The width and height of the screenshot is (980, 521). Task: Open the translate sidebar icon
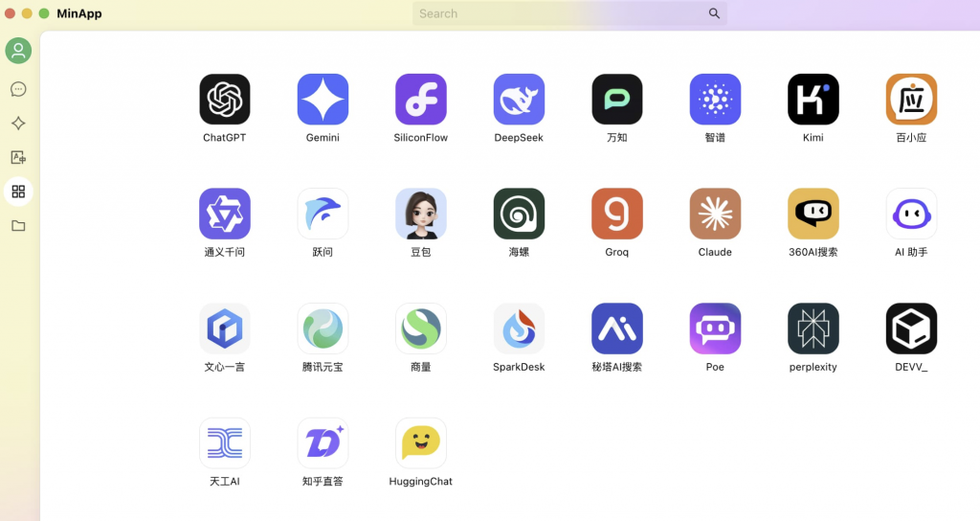click(18, 158)
